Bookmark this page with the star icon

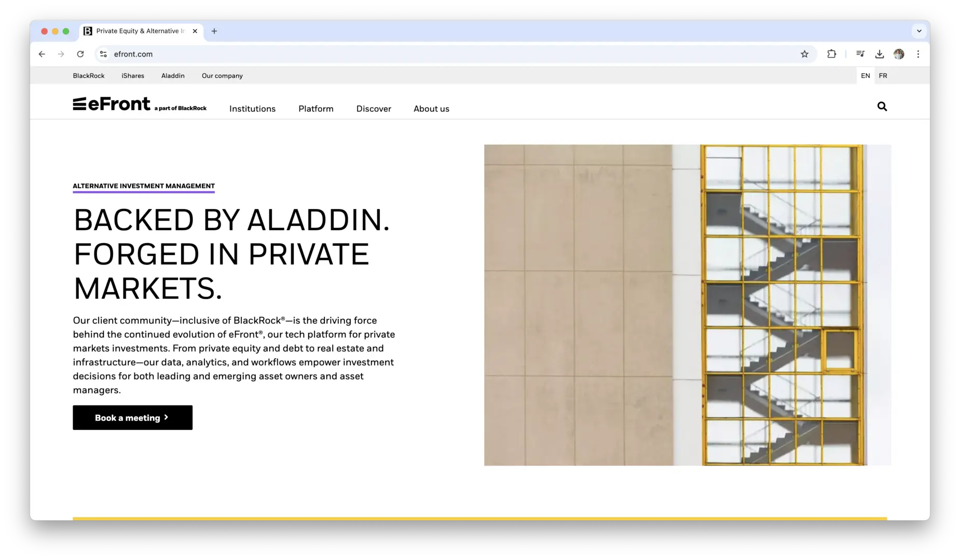click(804, 54)
